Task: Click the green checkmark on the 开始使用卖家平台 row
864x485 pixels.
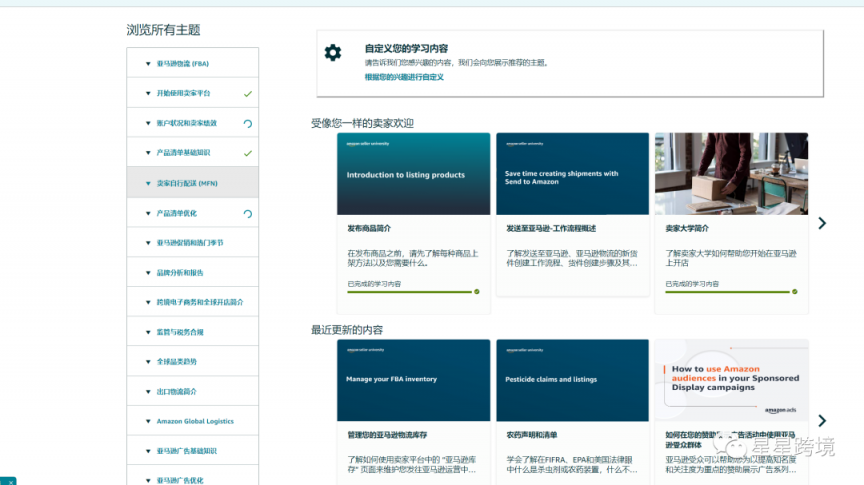Action: click(x=248, y=94)
